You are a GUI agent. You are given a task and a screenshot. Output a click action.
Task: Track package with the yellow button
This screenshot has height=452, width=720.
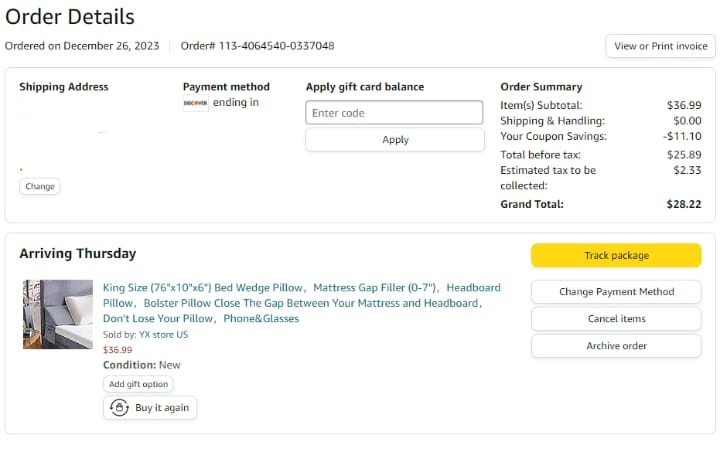(616, 256)
